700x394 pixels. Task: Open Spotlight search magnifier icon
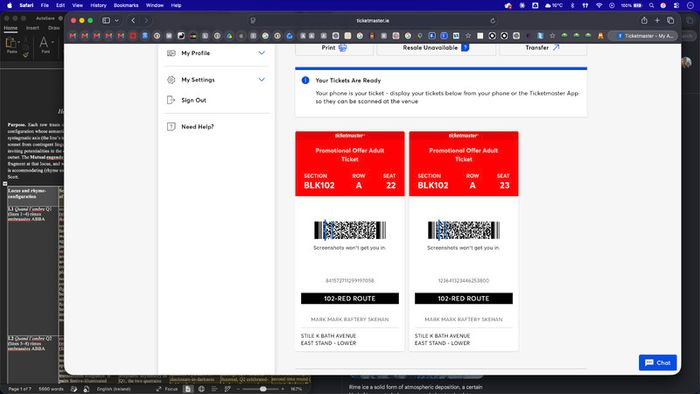click(651, 5)
